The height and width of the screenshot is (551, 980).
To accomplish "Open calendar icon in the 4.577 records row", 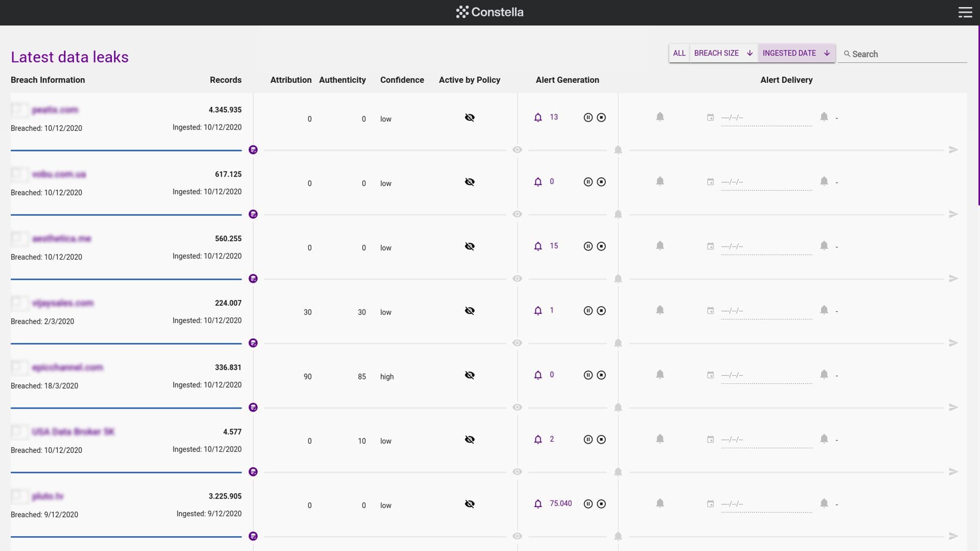I will click(x=710, y=439).
